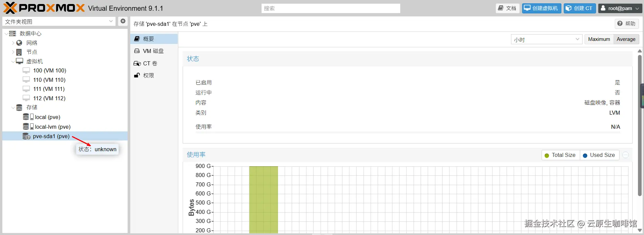Click the green Total Size color dot
The width and height of the screenshot is (644, 235).
547,155
